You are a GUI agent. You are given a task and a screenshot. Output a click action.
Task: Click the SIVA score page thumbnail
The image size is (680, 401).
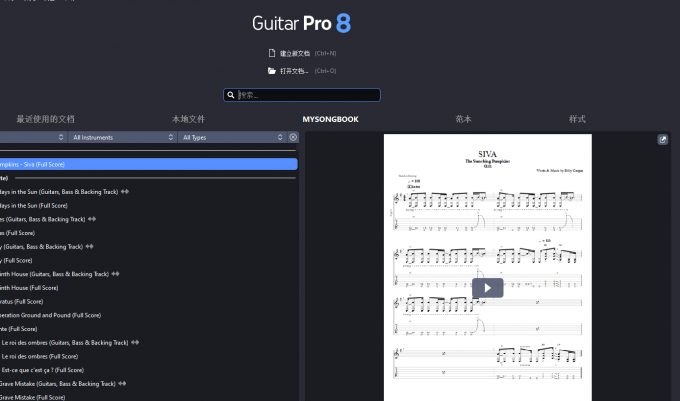487,267
